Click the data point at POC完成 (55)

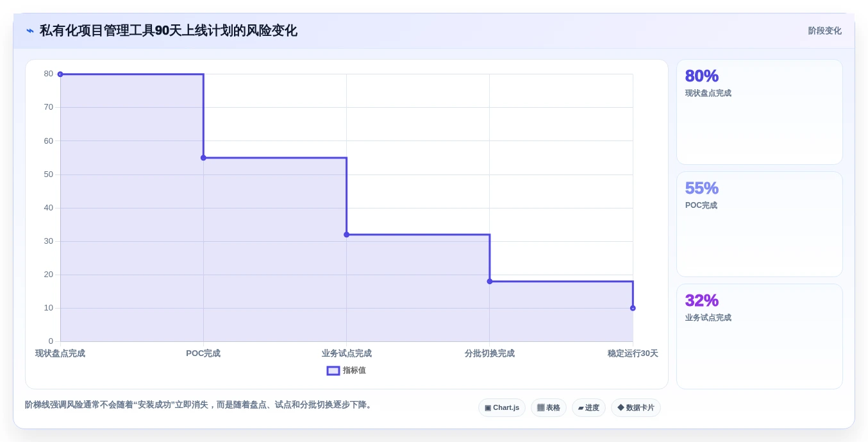pyautogui.click(x=203, y=158)
